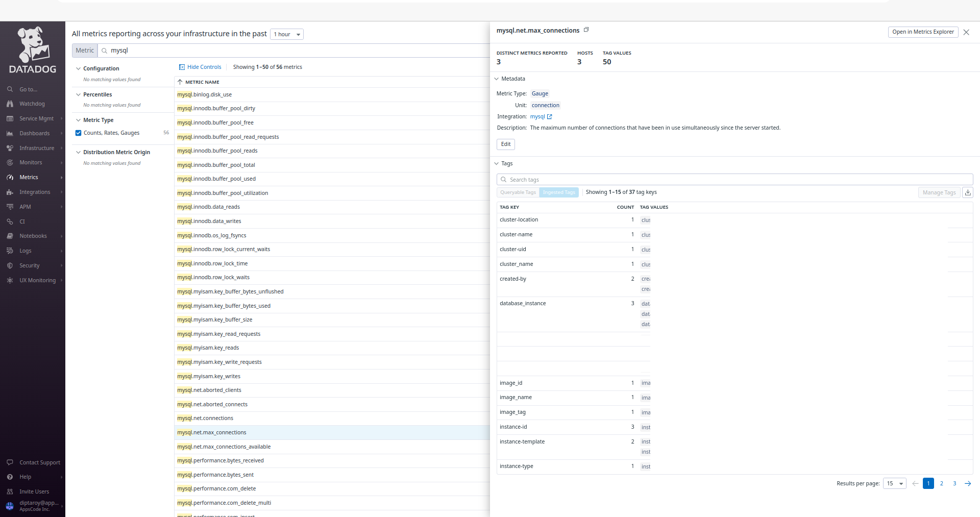Click the Metric selector on the search bar
This screenshot has width=980, height=517.
pos(84,50)
